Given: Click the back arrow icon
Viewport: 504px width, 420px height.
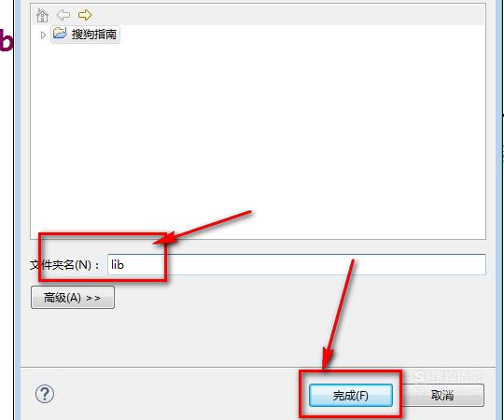Looking at the screenshot, I should coord(63,15).
